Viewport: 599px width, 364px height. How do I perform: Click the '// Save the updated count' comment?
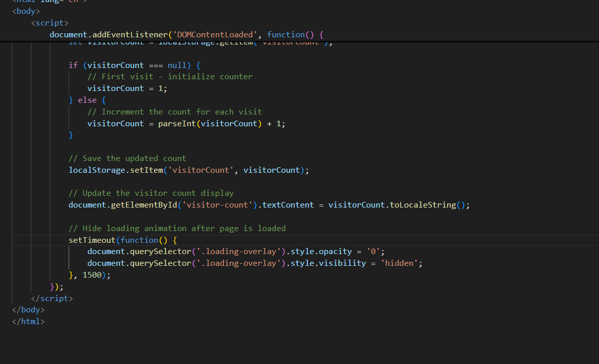click(x=127, y=158)
